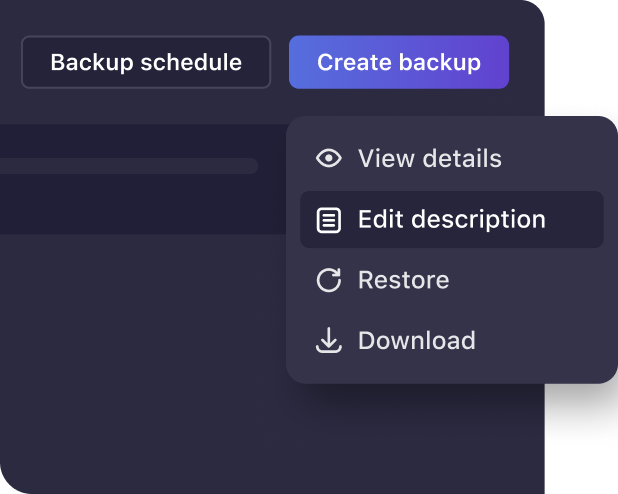618x494 pixels.
Task: Choose Edit description menu entry
Action: (x=452, y=220)
